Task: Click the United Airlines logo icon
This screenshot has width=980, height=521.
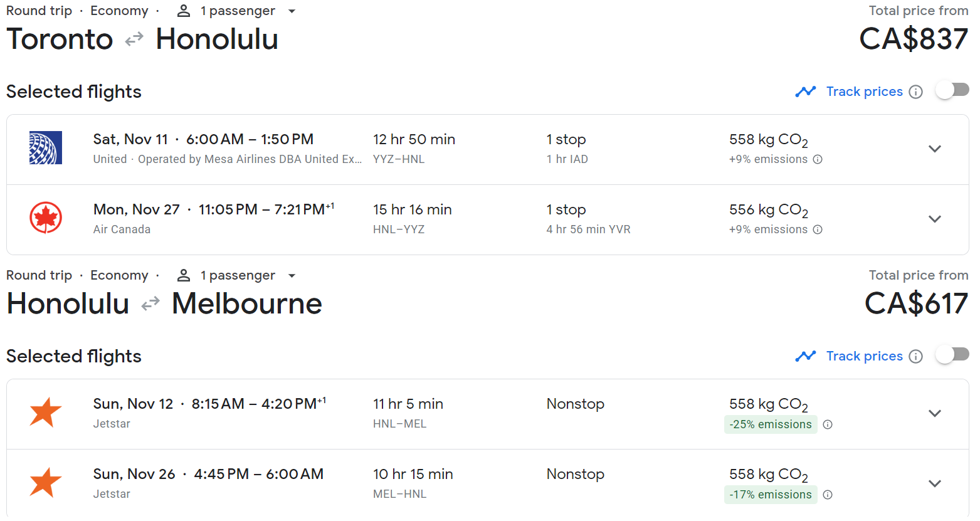Action: coord(46,148)
